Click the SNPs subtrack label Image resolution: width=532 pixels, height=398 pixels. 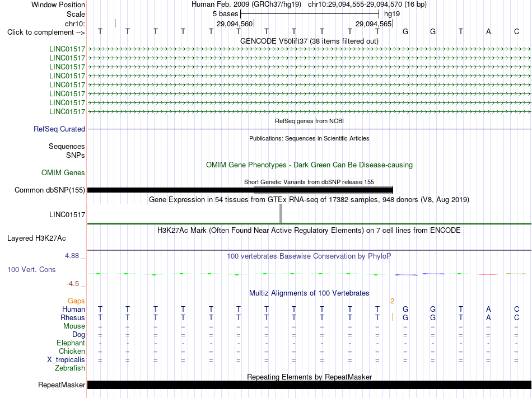pyautogui.click(x=76, y=155)
